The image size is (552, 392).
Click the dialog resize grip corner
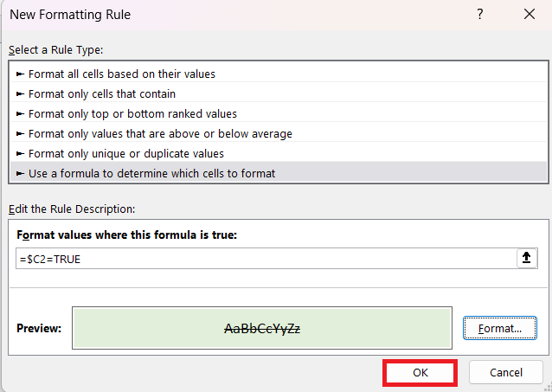[x=548, y=388]
